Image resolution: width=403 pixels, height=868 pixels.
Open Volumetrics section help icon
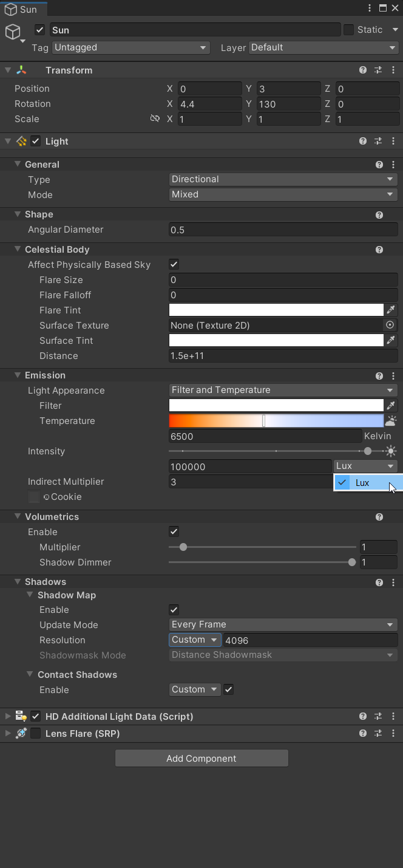click(x=379, y=517)
